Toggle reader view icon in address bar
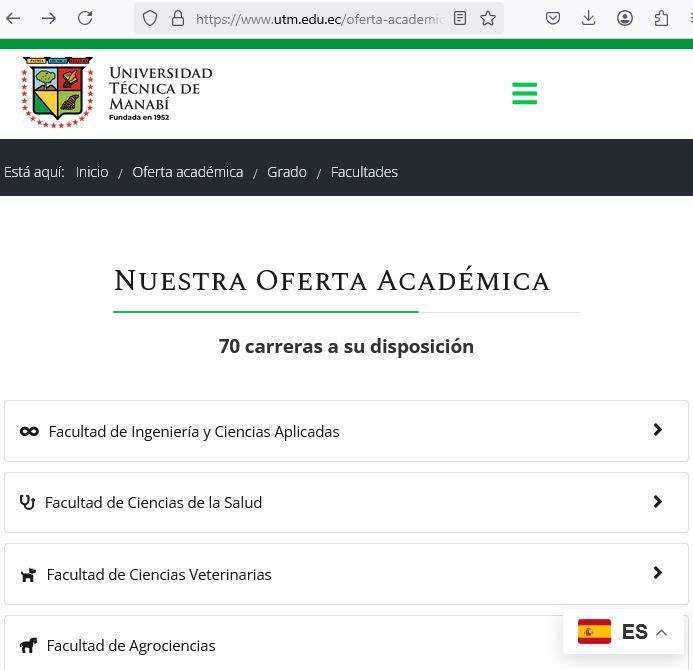 tap(460, 18)
